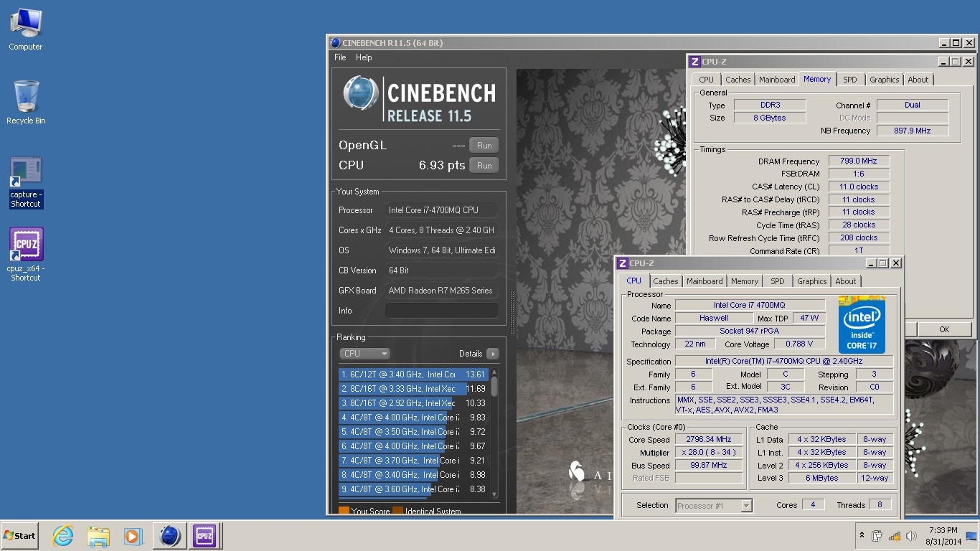Click the front CPU-Z window title icon

point(623,263)
